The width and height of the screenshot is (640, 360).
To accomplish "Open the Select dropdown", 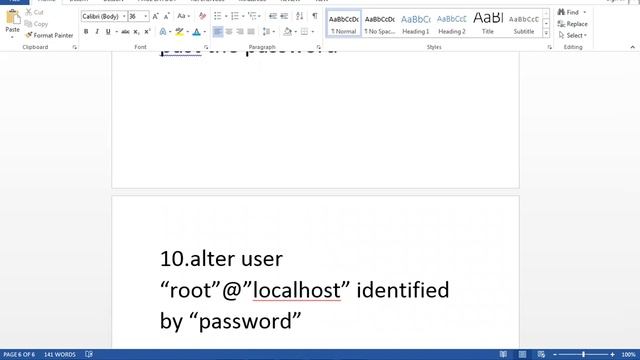I will (x=573, y=36).
